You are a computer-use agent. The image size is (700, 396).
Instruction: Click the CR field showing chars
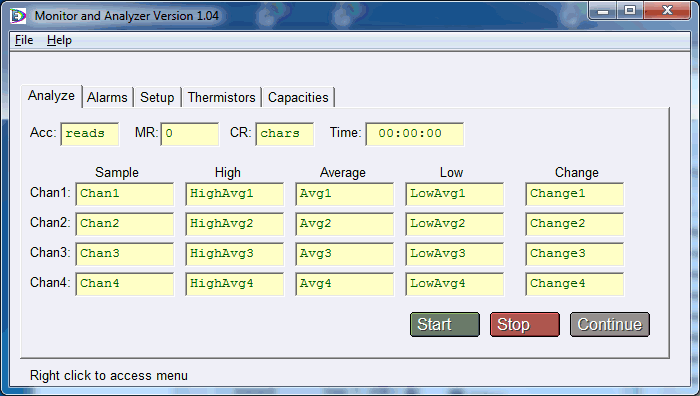tap(285, 134)
